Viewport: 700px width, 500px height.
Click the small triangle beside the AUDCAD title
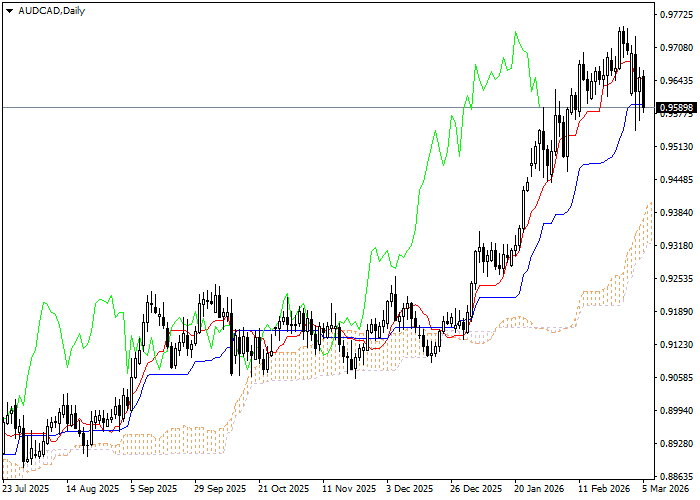coord(8,11)
